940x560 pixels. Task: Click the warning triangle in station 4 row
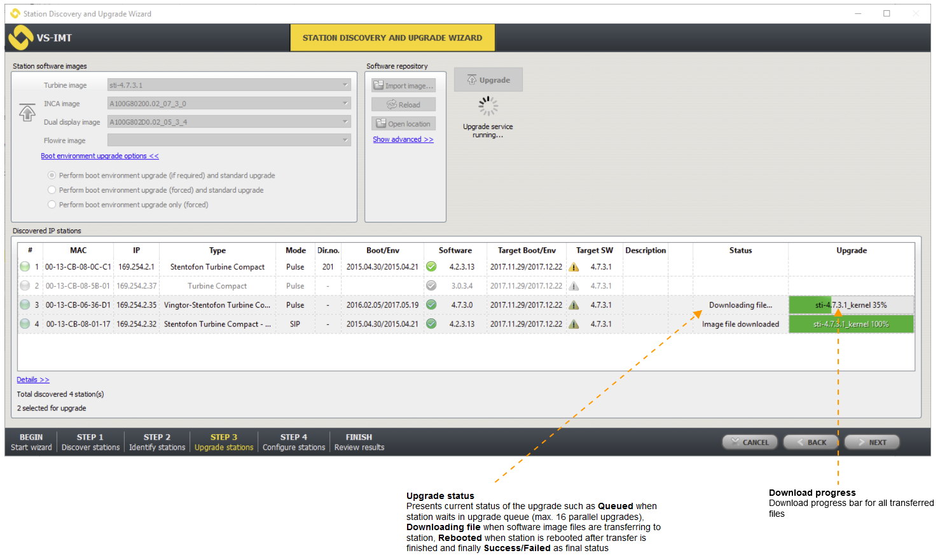pos(574,324)
